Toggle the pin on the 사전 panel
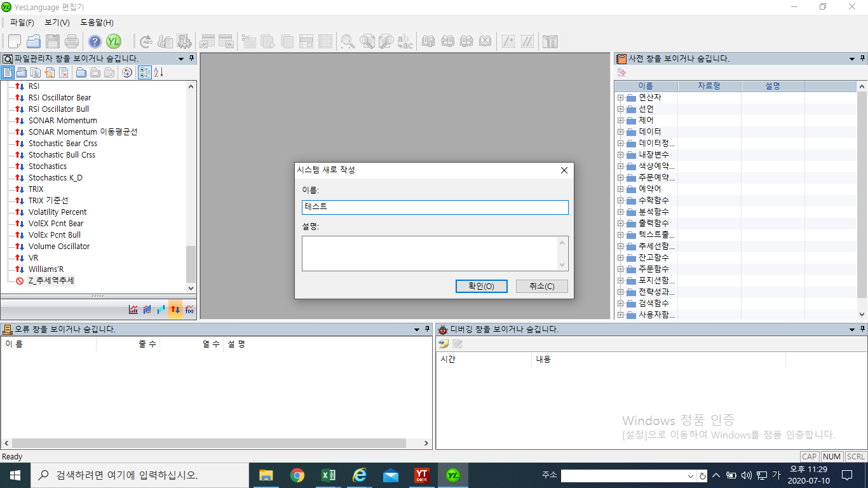Image resolution: width=868 pixels, height=488 pixels. [x=862, y=58]
